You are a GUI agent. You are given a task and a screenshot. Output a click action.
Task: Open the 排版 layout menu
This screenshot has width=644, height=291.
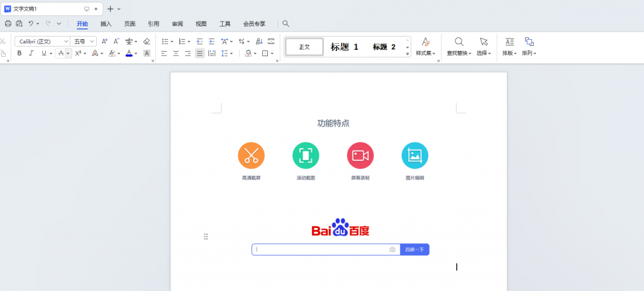(x=509, y=47)
